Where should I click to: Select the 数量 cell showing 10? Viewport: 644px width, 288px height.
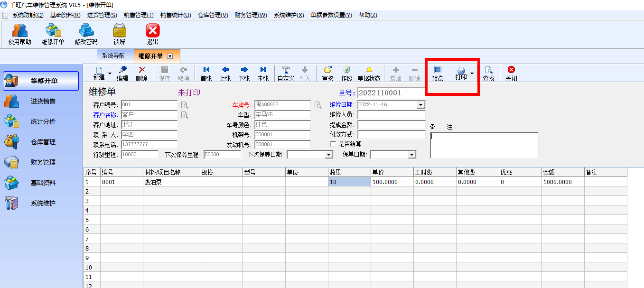pyautogui.click(x=349, y=182)
